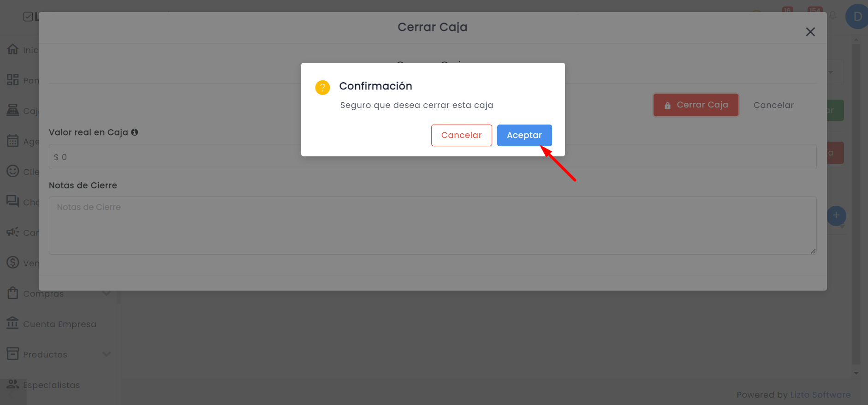Select the Campañas megaphone icon
Screen dimensions: 868x405
(x=13, y=232)
